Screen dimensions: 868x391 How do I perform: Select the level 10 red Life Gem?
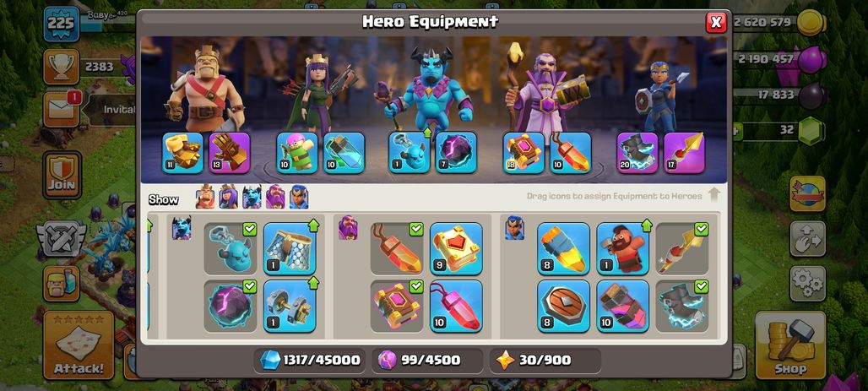pos(456,307)
